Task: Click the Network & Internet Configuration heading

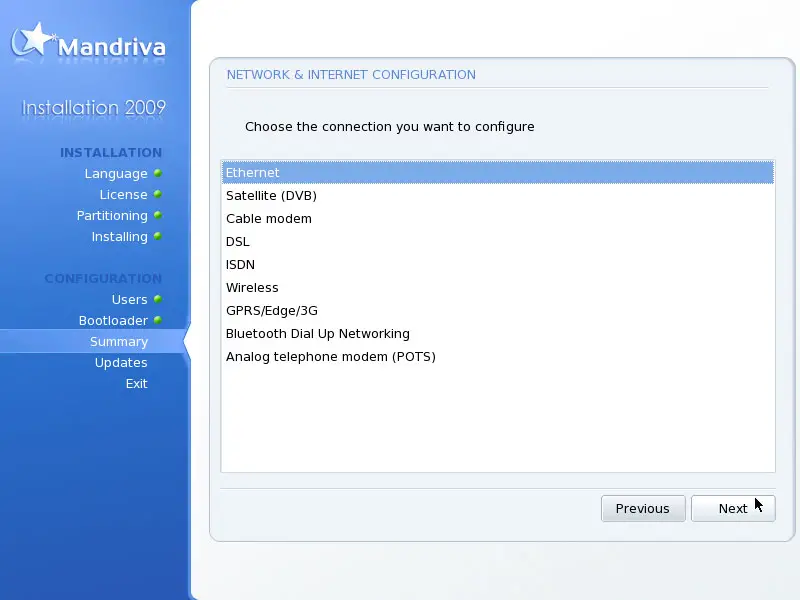Action: pyautogui.click(x=351, y=74)
